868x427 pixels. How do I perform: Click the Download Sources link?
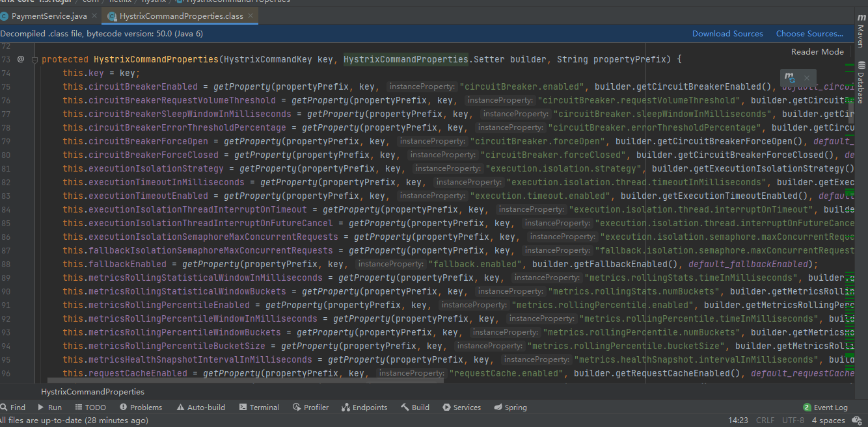coord(727,34)
